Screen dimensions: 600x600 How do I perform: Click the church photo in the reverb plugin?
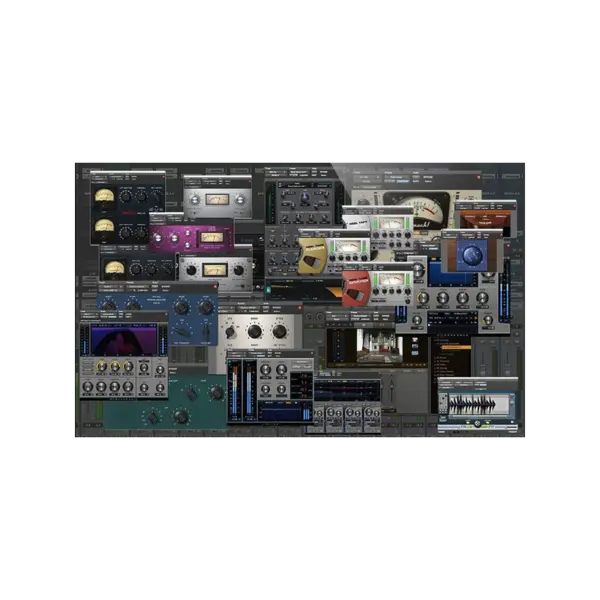(379, 346)
